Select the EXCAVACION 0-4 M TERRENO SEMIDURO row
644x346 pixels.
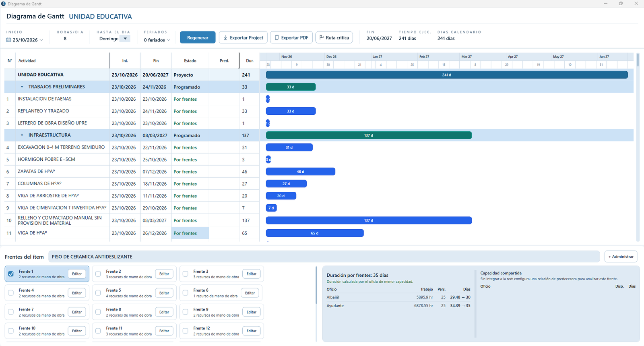(x=132, y=147)
